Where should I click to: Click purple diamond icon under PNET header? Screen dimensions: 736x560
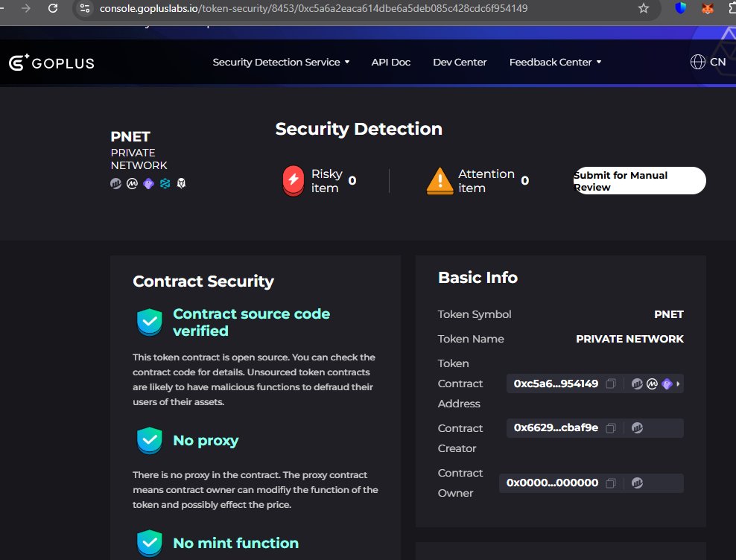pos(149,183)
